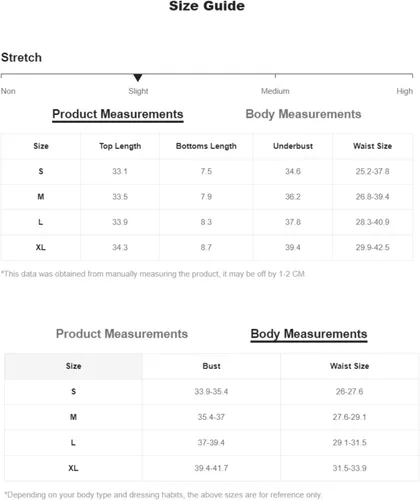Click the bust value 39.4-41.7
Screen dimensions: 420x500
(x=211, y=468)
